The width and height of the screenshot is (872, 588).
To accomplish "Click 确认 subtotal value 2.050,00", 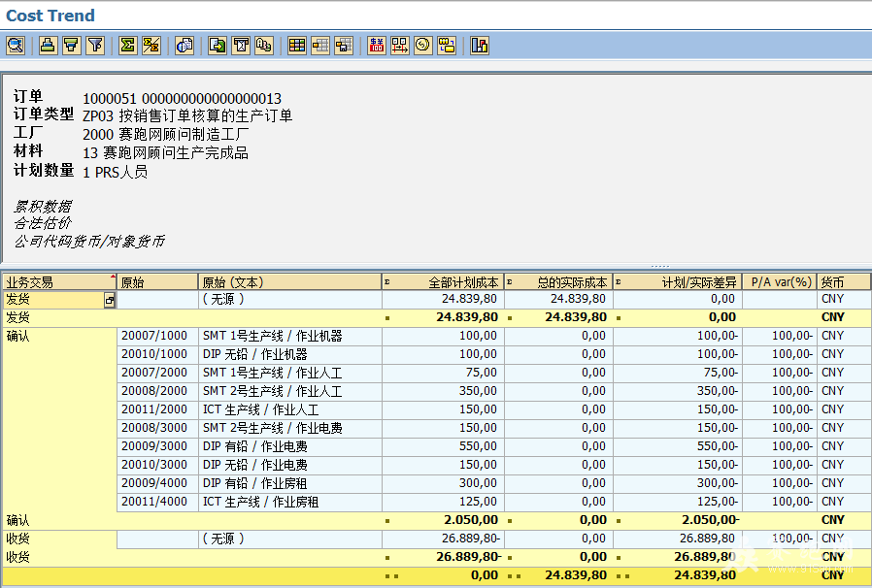I will pyautogui.click(x=471, y=520).
